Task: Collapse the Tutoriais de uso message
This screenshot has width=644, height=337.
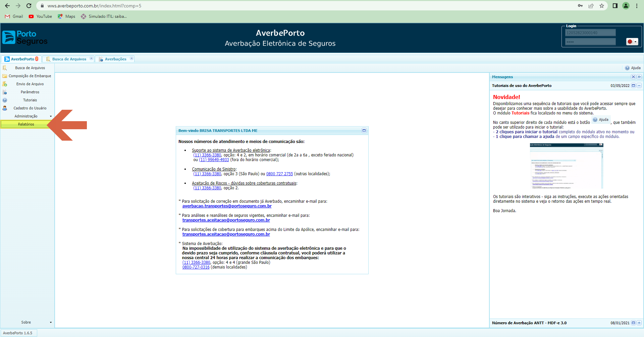Action: [639, 86]
